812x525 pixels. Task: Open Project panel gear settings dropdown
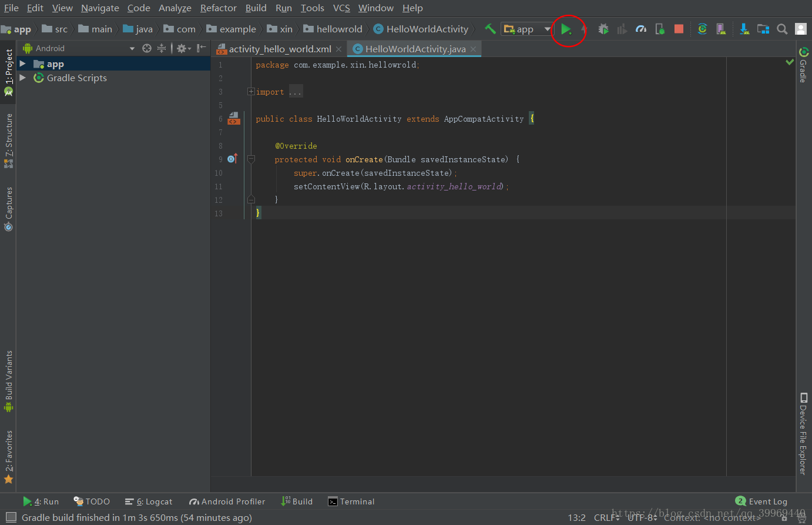click(x=183, y=48)
